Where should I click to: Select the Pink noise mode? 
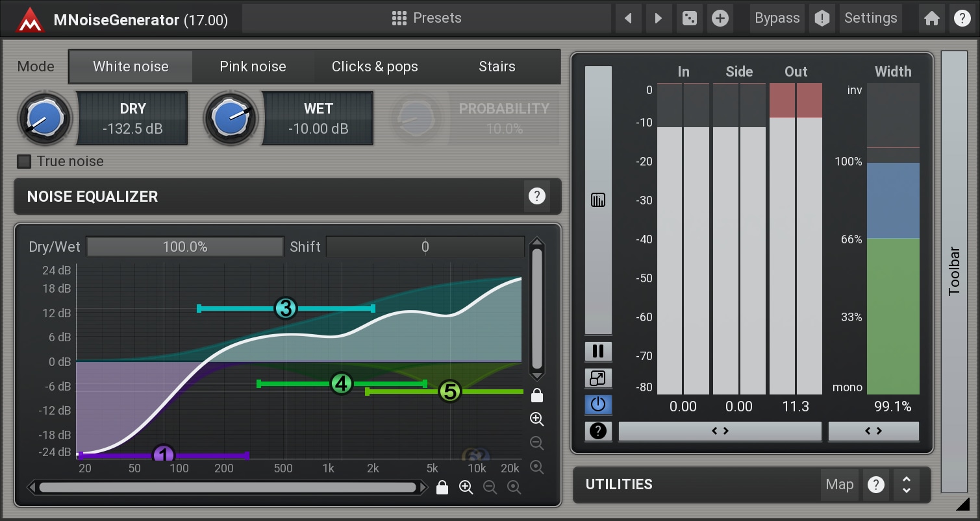(x=253, y=67)
